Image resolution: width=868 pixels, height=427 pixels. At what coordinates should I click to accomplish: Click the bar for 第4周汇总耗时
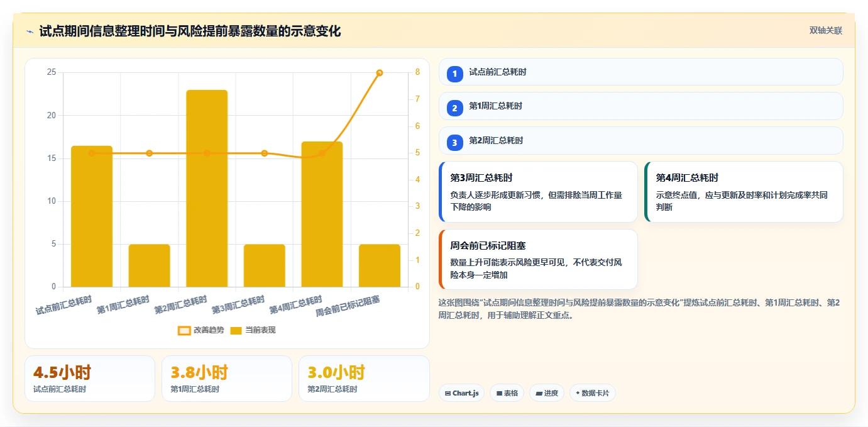pyautogui.click(x=322, y=214)
